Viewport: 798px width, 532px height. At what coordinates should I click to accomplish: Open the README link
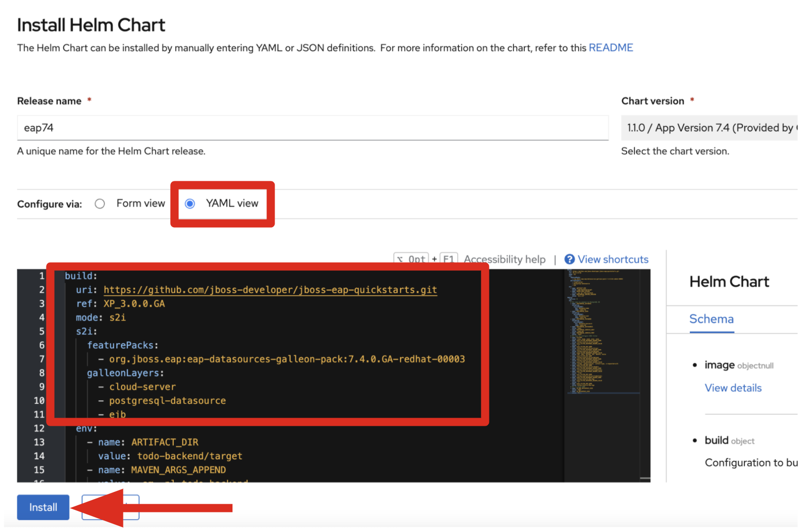610,47
